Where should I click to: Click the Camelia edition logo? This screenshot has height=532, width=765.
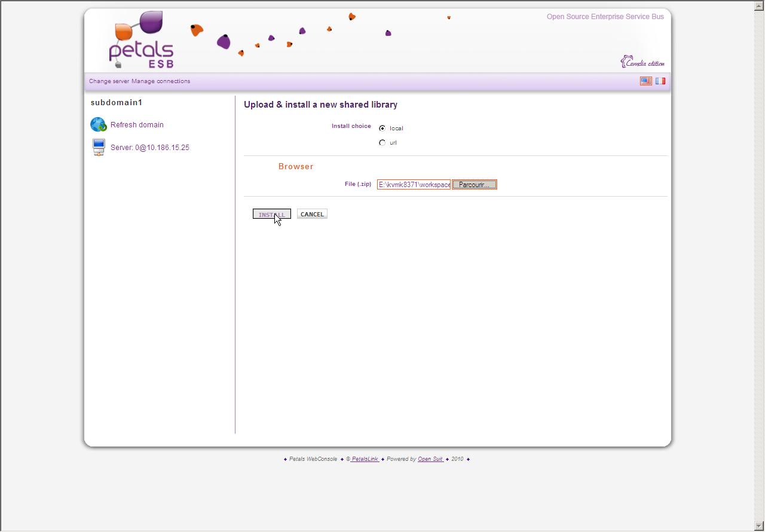tap(642, 62)
